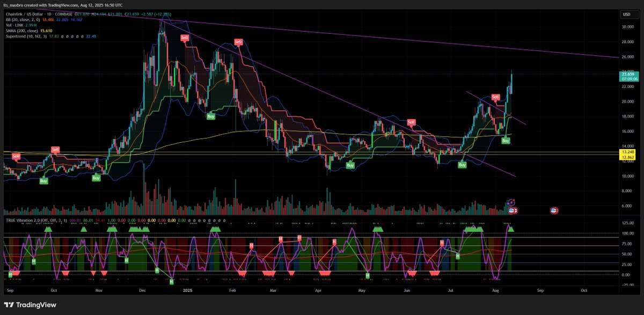Click the Aug time axis label
The height and width of the screenshot is (315, 644).
(x=496, y=290)
